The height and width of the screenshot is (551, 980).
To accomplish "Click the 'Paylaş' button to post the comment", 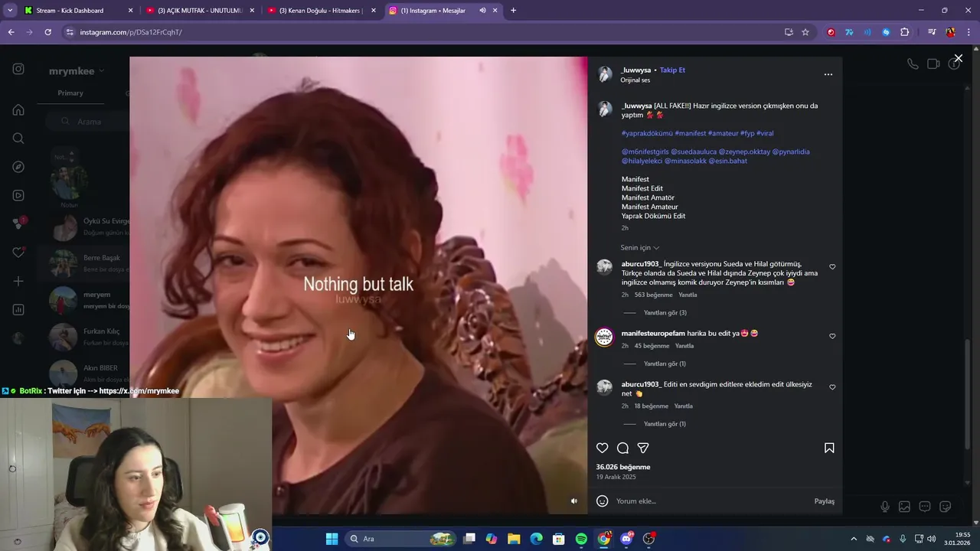I will pos(825,501).
